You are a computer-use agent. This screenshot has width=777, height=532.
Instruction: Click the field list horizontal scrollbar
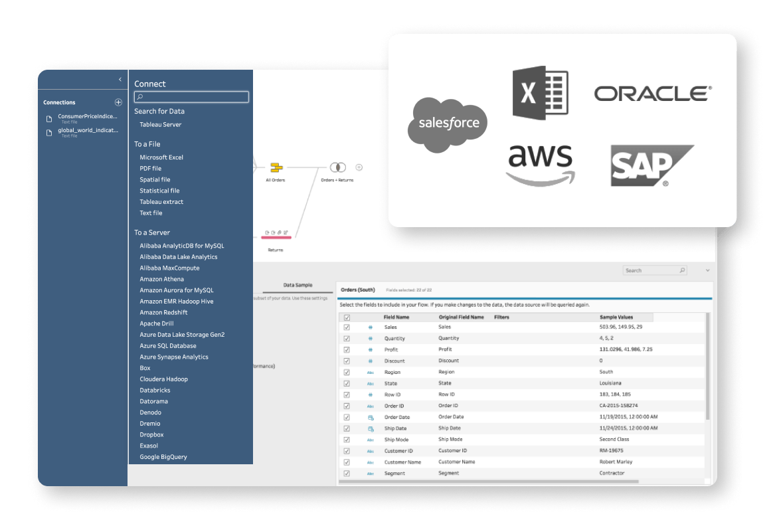point(489,481)
